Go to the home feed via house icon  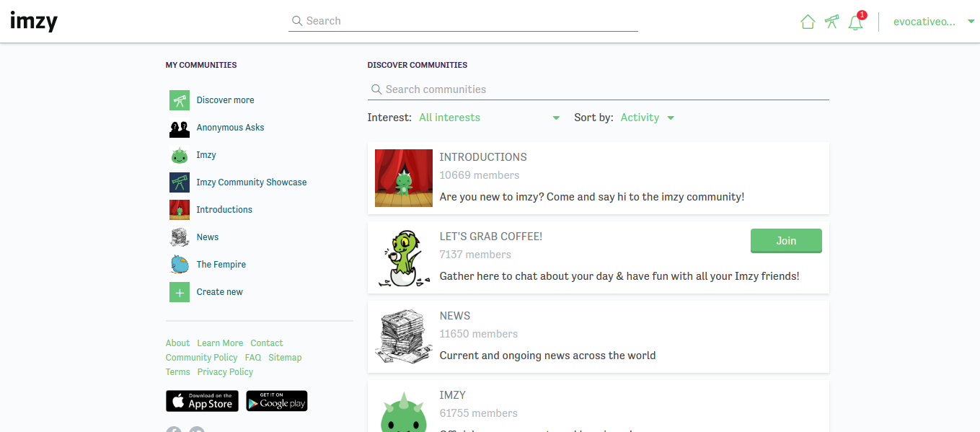point(808,22)
